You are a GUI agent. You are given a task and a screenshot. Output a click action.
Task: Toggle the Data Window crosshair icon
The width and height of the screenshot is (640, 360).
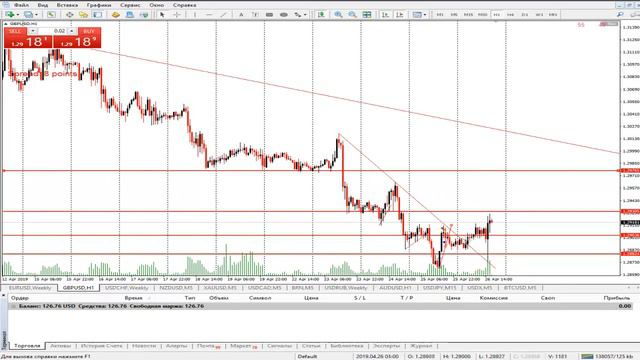pyautogui.click(x=70, y=15)
